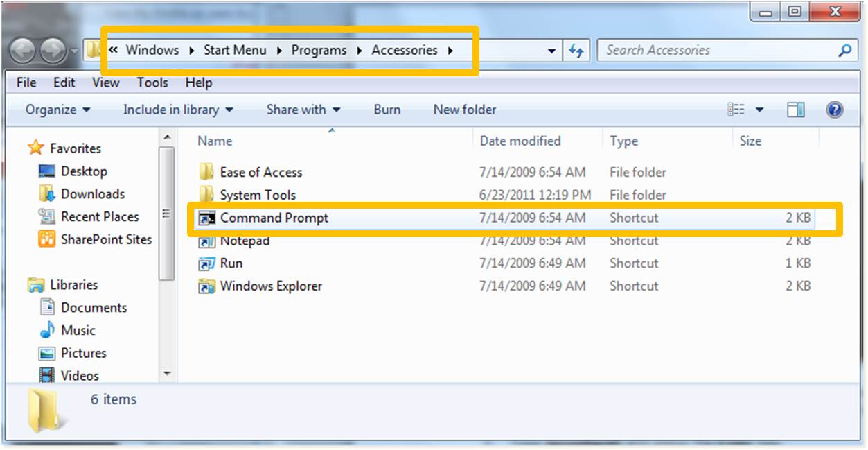Click the Help question mark icon
Viewport: 868px width, 450px height.
point(835,110)
